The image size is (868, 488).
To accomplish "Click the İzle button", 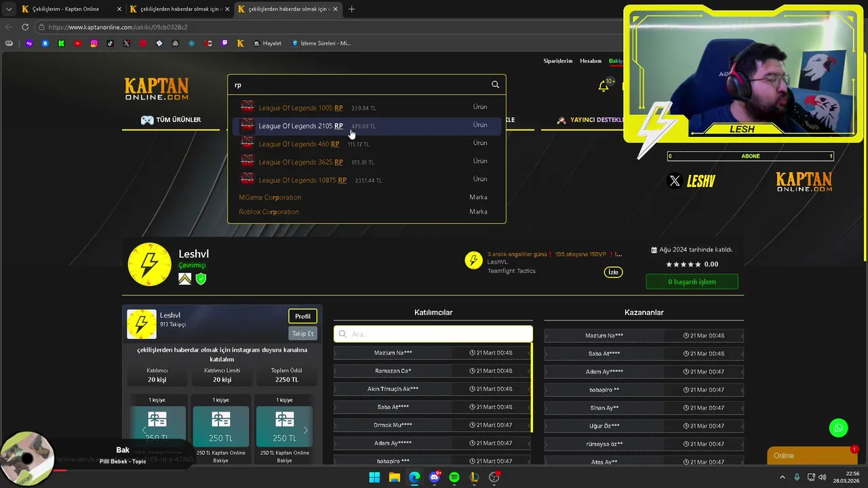I will point(613,272).
